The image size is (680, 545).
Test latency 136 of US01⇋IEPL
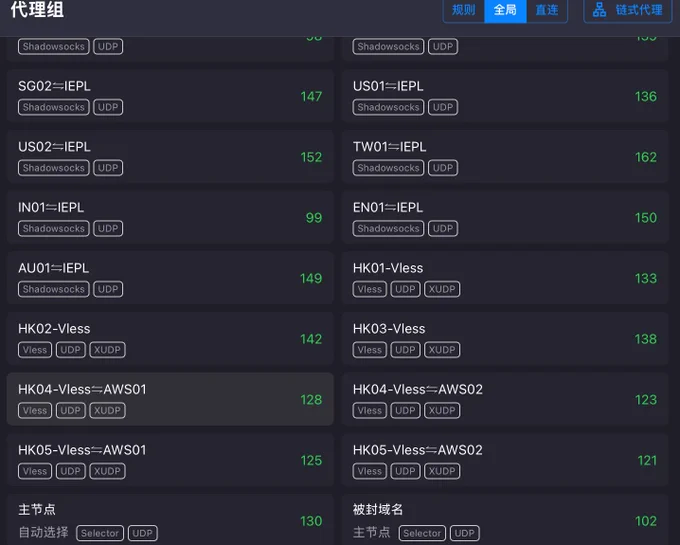point(646,96)
